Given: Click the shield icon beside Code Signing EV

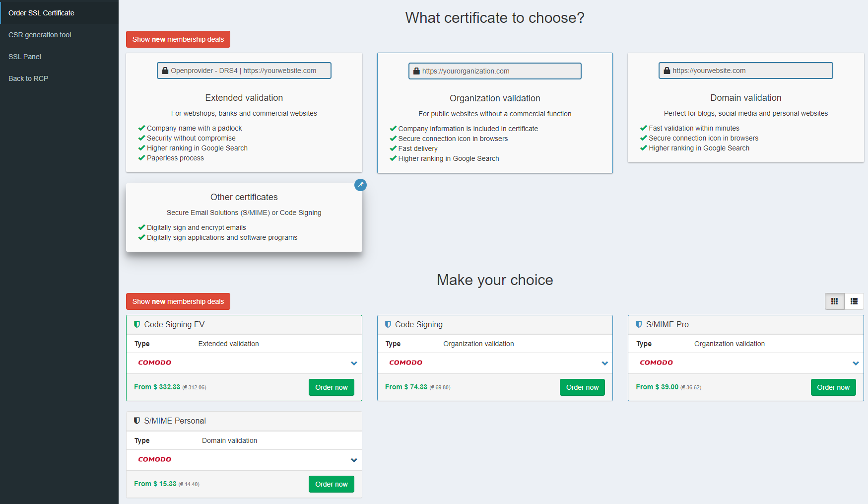Looking at the screenshot, I should (137, 324).
